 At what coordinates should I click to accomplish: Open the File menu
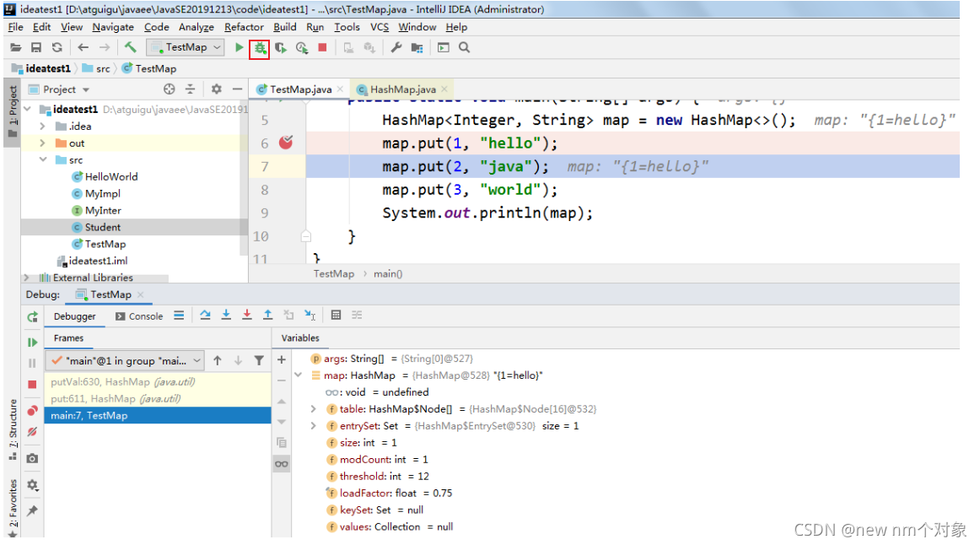coord(16,27)
